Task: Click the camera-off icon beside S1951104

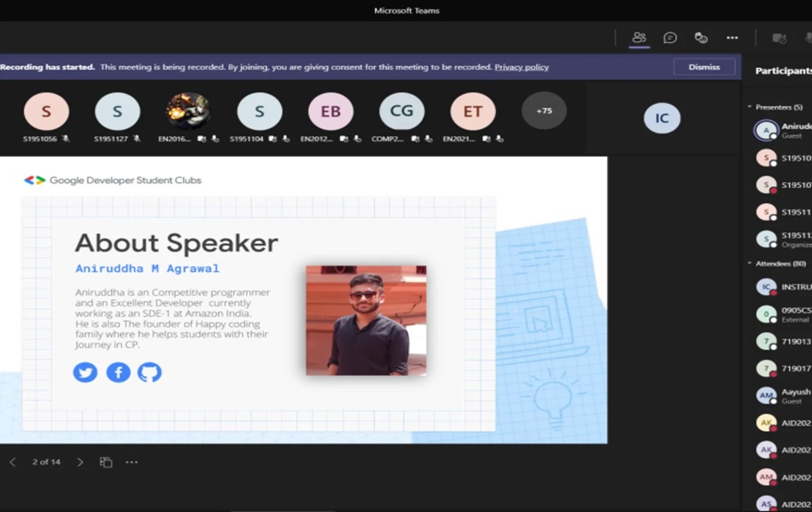Action: click(273, 139)
